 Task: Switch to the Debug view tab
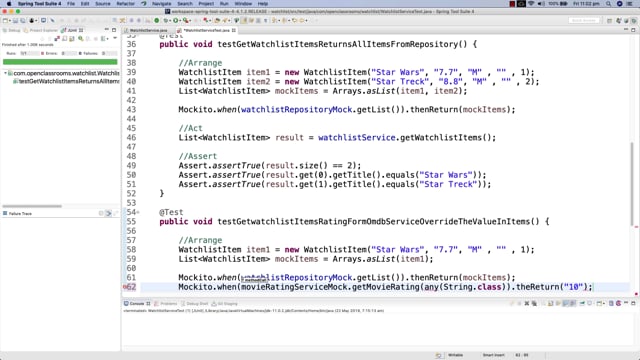click(x=12, y=30)
